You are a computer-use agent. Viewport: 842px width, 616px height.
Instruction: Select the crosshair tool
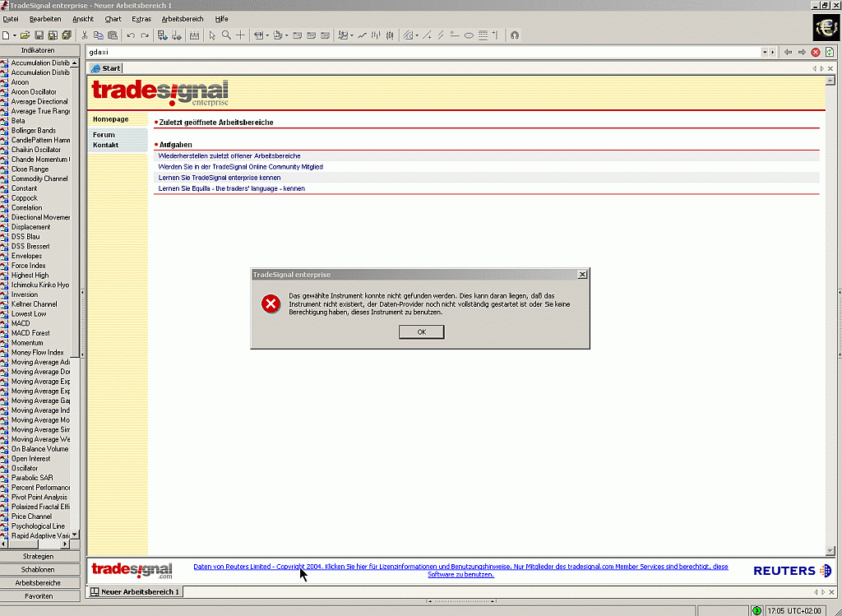coord(241,35)
